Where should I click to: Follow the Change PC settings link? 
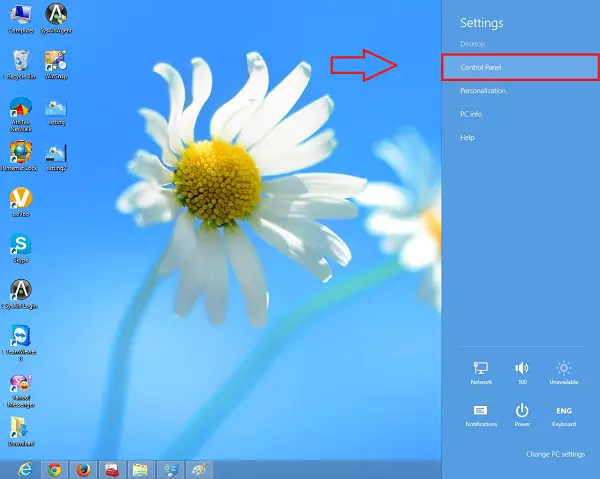(555, 454)
